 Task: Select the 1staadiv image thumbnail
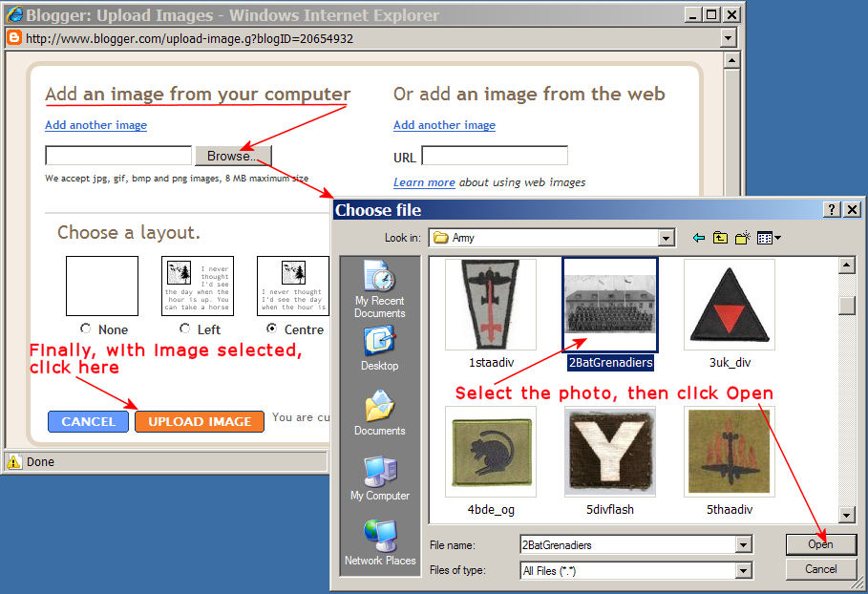(x=491, y=305)
